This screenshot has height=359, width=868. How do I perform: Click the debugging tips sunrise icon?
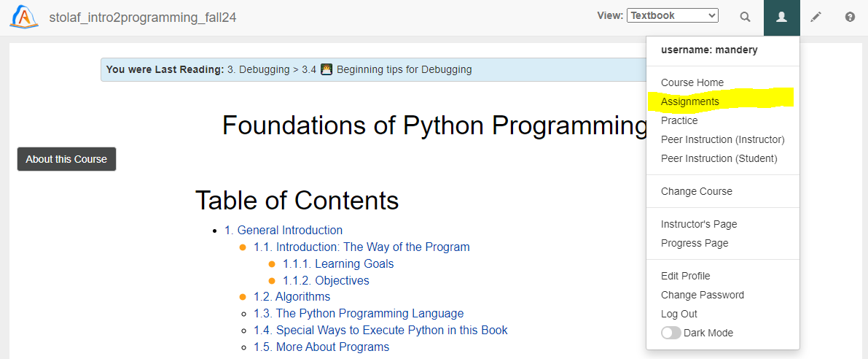pyautogui.click(x=327, y=69)
